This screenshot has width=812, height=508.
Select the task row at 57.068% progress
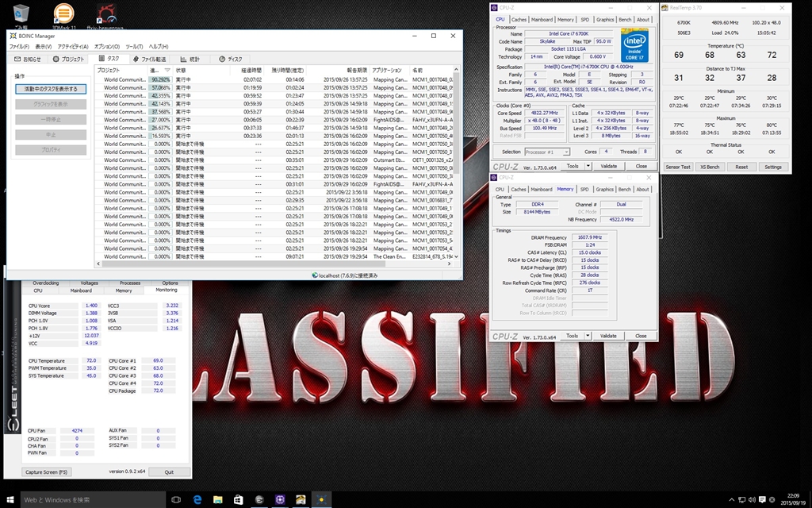[x=274, y=87]
